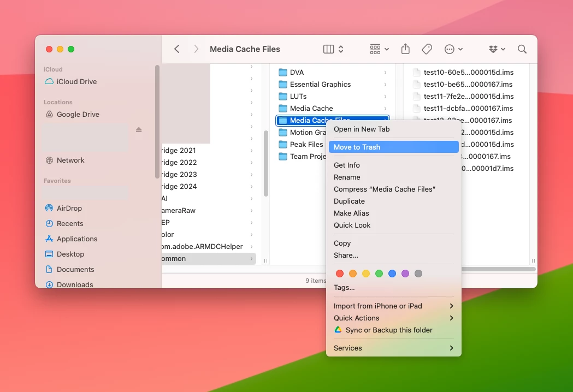Expand the com.adobe.ARMDCHelper row chevron

tap(251, 247)
